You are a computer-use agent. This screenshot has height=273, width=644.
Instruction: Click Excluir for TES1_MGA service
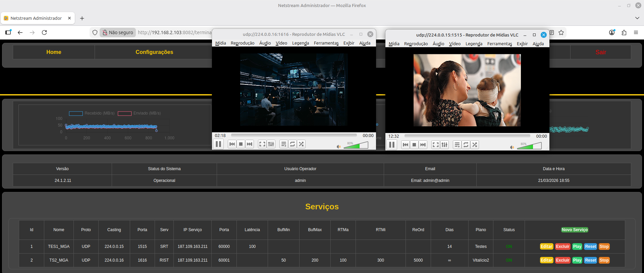[562, 247]
